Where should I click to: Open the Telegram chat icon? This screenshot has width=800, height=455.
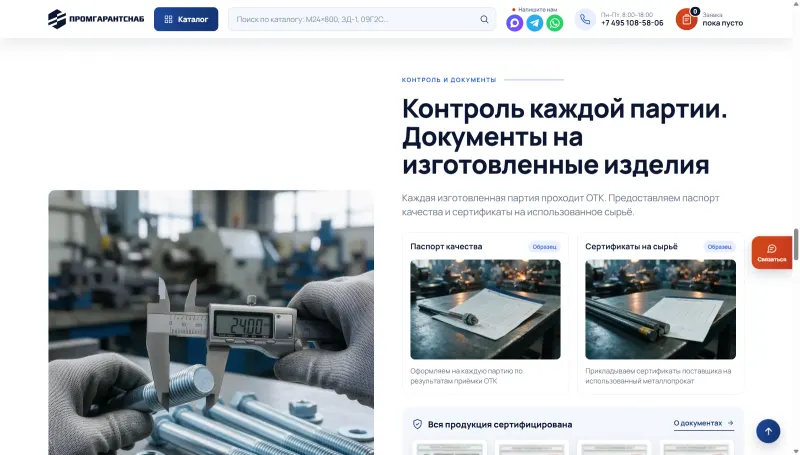tap(535, 23)
